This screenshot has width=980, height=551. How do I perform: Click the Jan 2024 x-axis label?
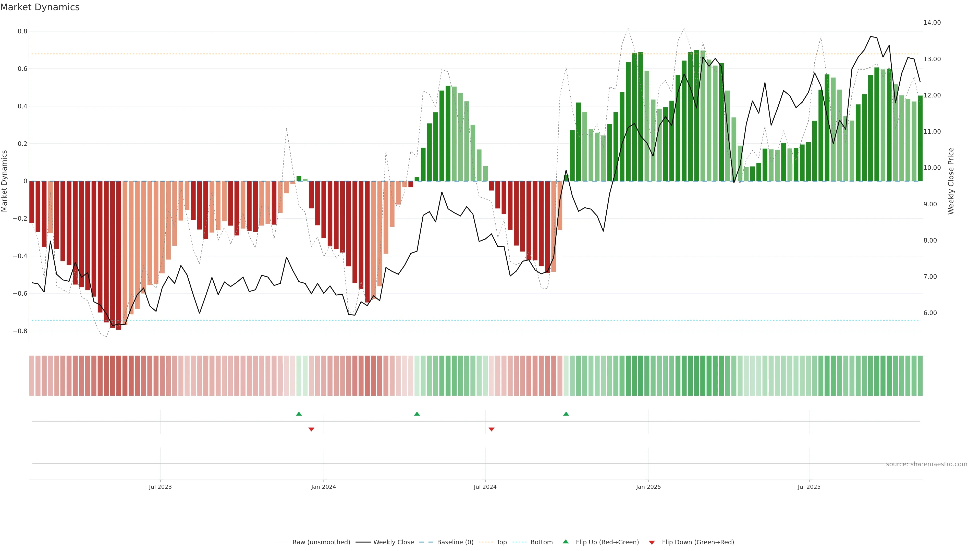(x=323, y=487)
